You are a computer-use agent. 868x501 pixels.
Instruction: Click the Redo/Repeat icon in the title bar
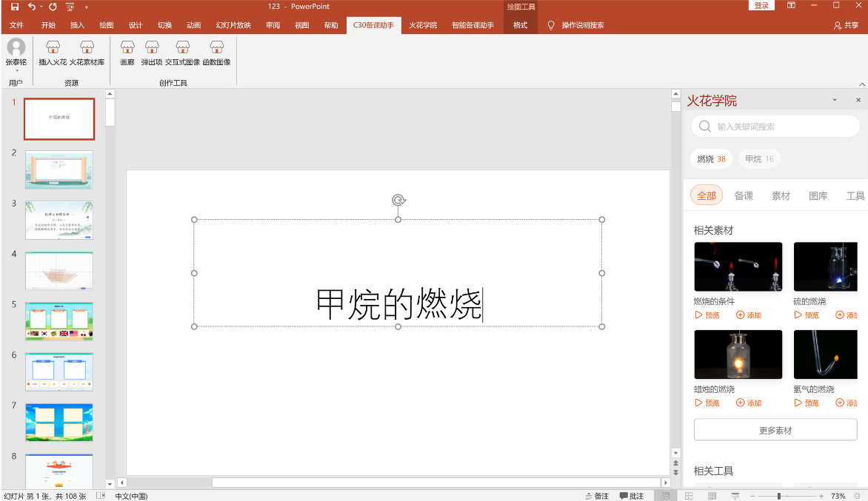pos(53,7)
